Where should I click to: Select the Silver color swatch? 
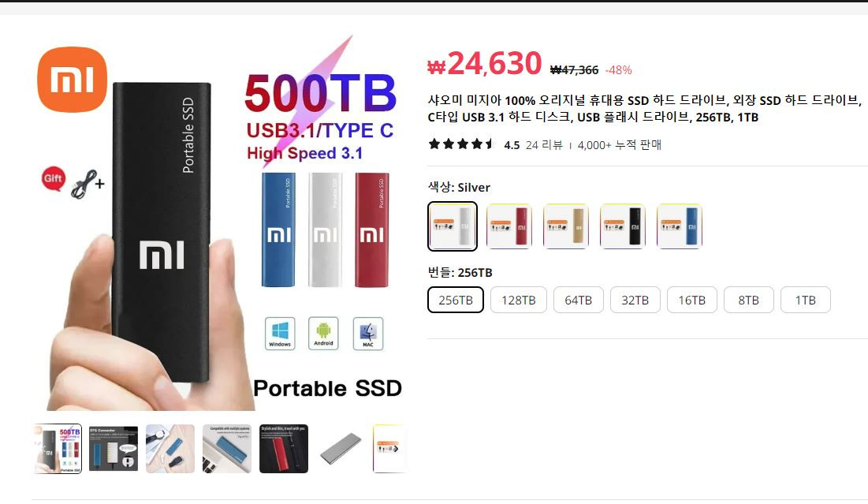(453, 226)
